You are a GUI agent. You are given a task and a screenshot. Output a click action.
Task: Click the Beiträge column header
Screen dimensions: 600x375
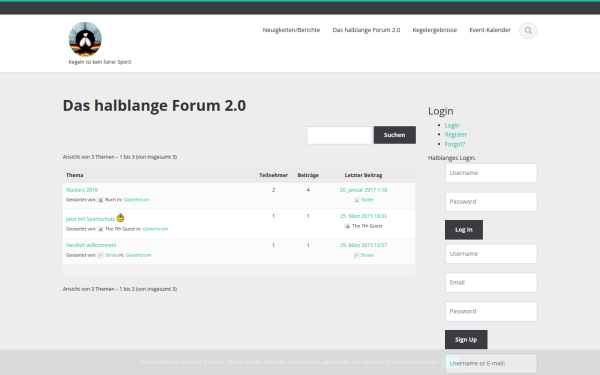pos(308,175)
